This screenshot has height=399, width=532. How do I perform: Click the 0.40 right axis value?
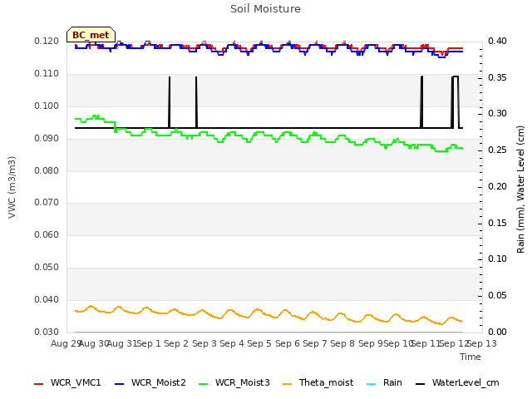pos(497,42)
